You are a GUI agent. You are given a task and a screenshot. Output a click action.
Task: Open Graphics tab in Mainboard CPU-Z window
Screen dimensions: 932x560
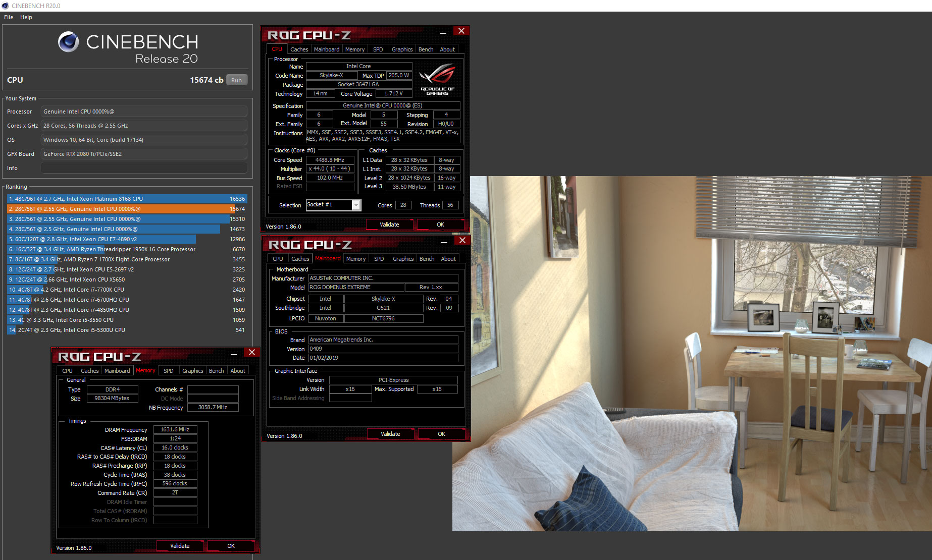click(403, 259)
